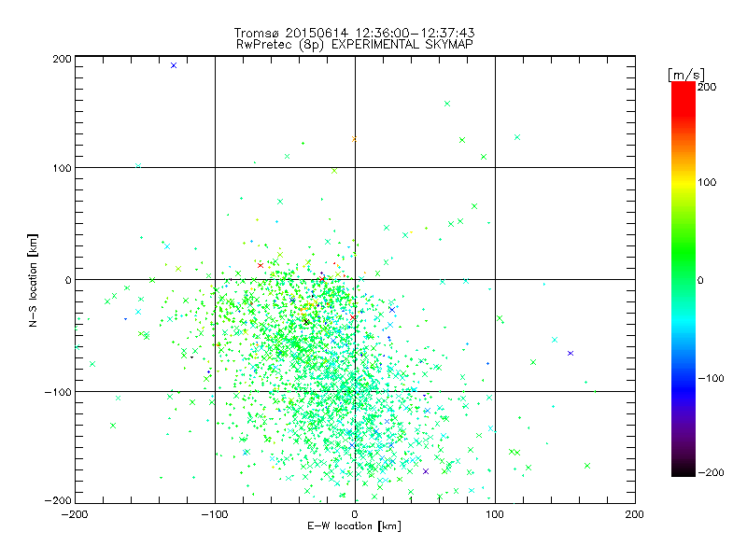The image size is (747, 560).
Task: Pick the black bottom end of the colorbar
Action: tap(684, 469)
